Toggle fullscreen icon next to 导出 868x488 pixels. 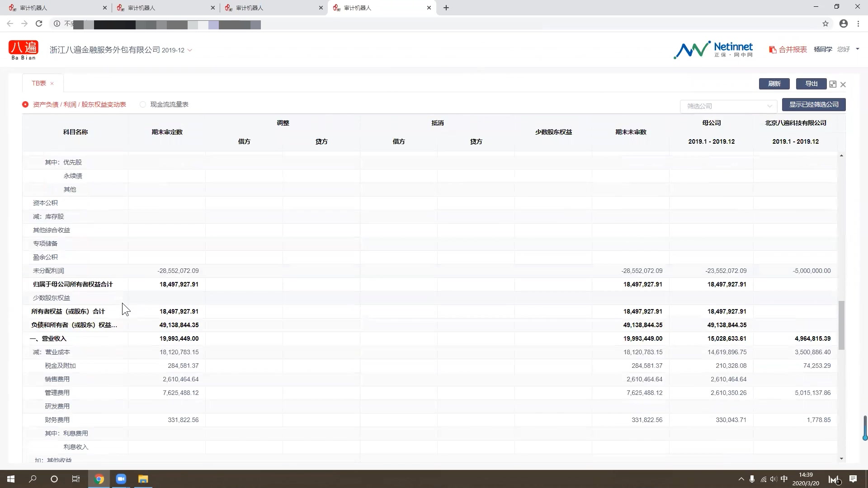point(833,84)
